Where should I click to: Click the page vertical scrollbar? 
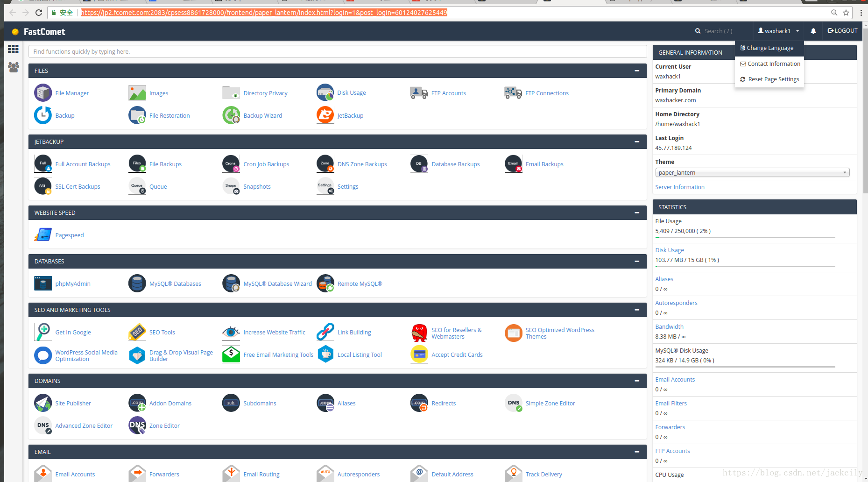865,111
